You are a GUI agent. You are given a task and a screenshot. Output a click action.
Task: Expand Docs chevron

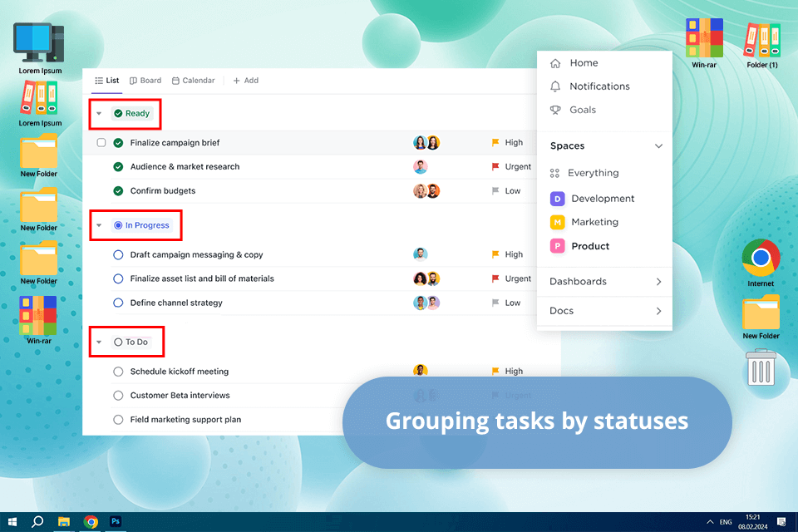click(x=658, y=311)
